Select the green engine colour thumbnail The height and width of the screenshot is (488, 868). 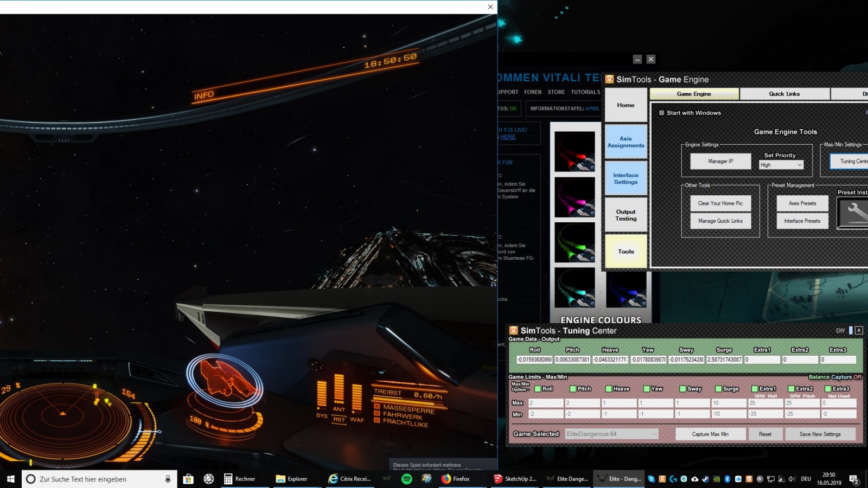tap(575, 243)
